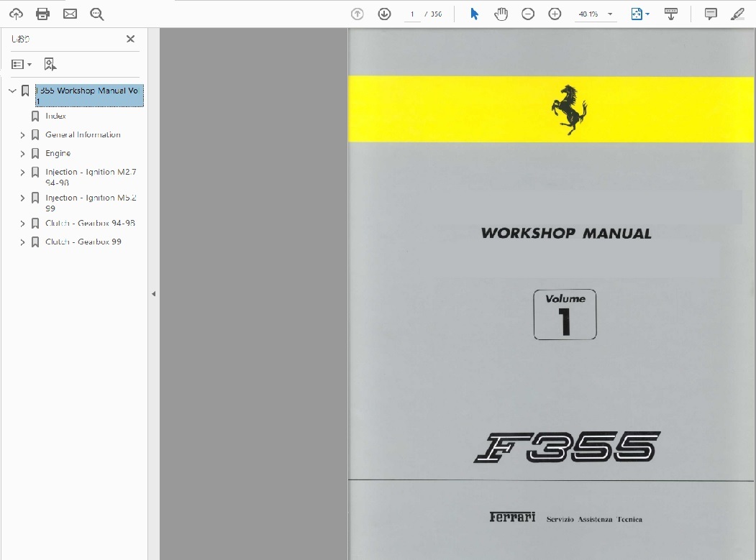Choose the arrow selection tool
756x560 pixels.
tap(474, 14)
